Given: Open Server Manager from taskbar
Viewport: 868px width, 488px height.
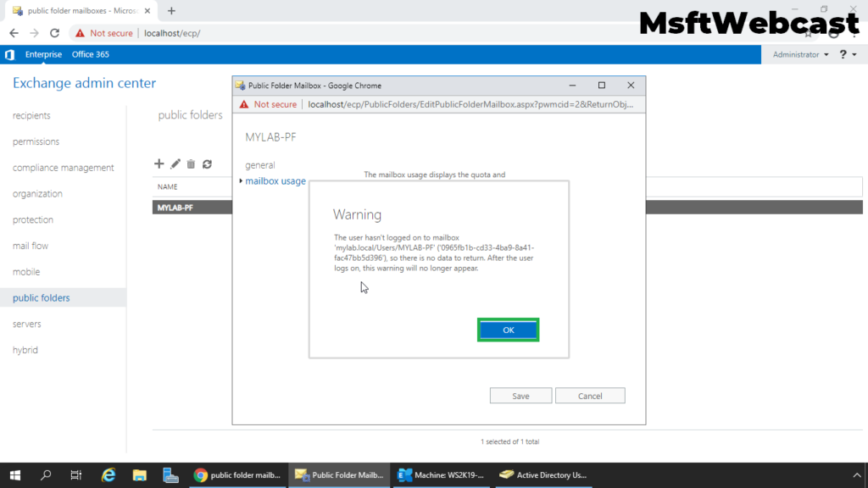Looking at the screenshot, I should [170, 474].
